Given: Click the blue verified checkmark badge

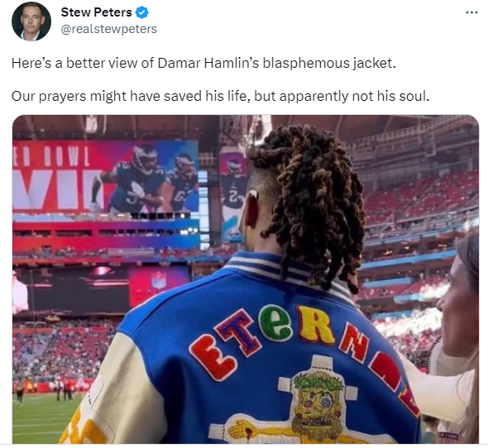Looking at the screenshot, I should [x=142, y=12].
